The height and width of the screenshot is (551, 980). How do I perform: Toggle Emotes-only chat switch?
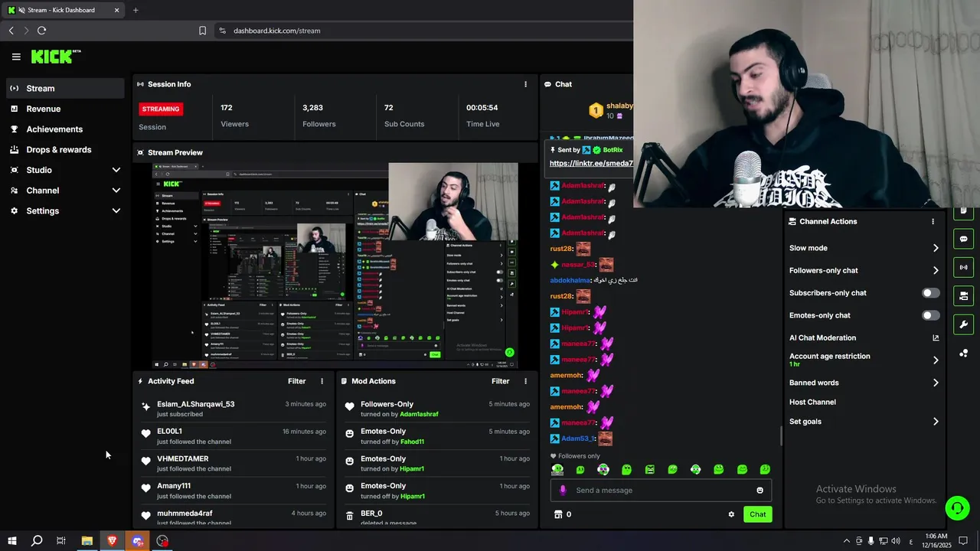tap(930, 315)
